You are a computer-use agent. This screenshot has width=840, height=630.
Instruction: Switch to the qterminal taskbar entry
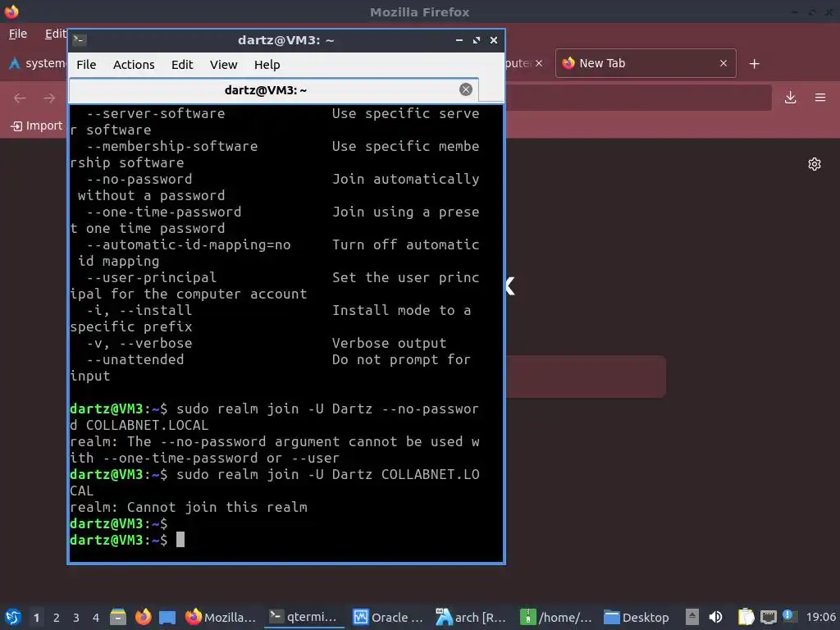(x=304, y=617)
